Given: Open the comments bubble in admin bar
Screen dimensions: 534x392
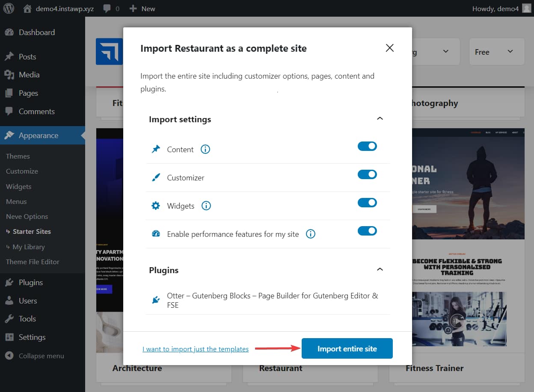Looking at the screenshot, I should [107, 9].
